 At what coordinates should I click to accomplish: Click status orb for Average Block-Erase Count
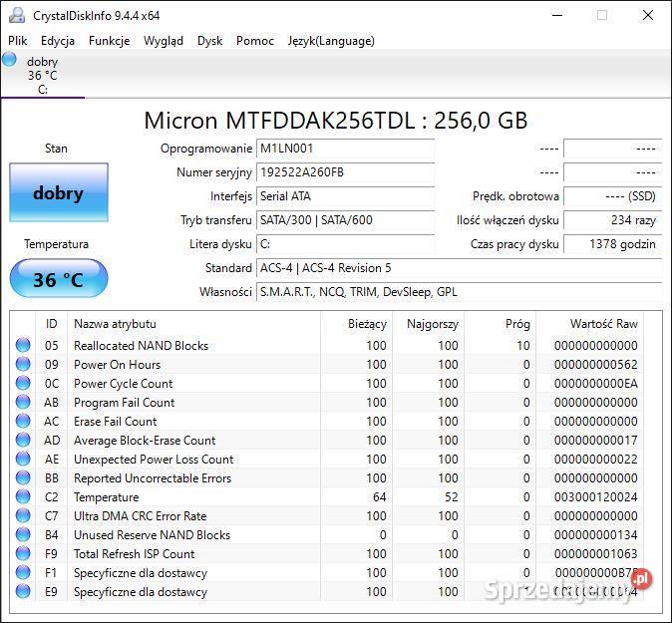pyautogui.click(x=23, y=440)
